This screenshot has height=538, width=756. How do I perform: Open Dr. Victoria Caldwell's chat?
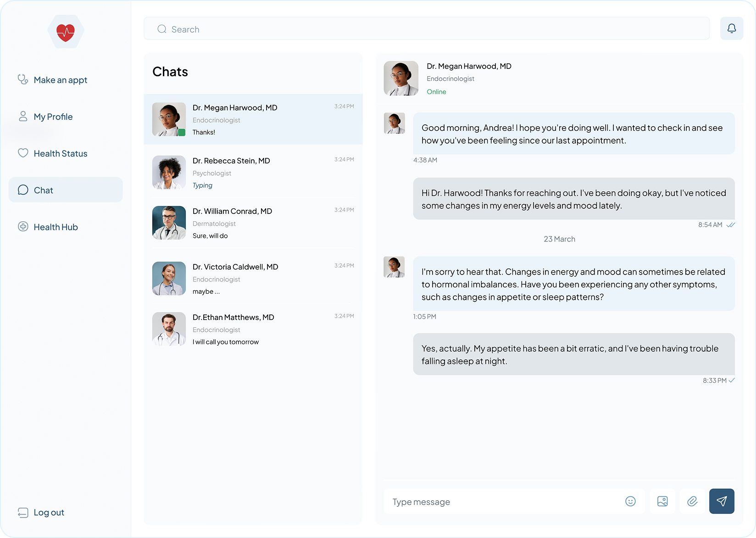[x=253, y=279]
